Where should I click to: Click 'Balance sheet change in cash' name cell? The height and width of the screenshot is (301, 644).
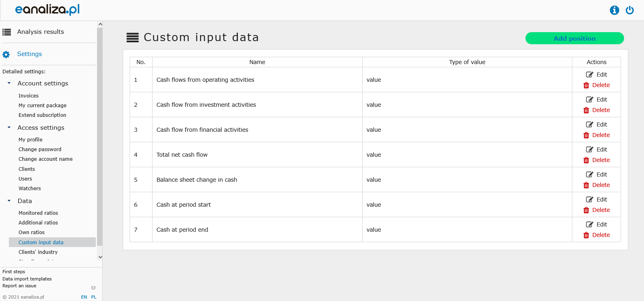click(x=257, y=180)
